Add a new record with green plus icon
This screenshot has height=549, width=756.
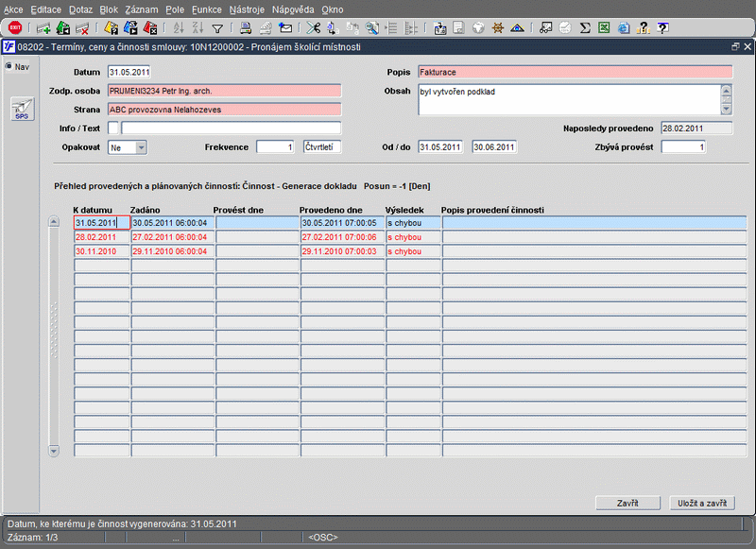pos(43,28)
